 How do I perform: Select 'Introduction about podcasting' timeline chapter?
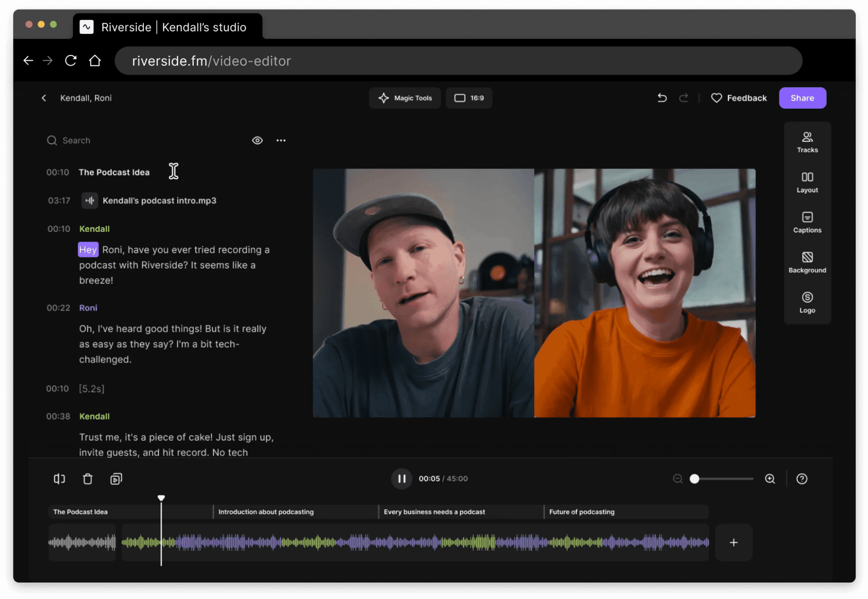point(296,511)
